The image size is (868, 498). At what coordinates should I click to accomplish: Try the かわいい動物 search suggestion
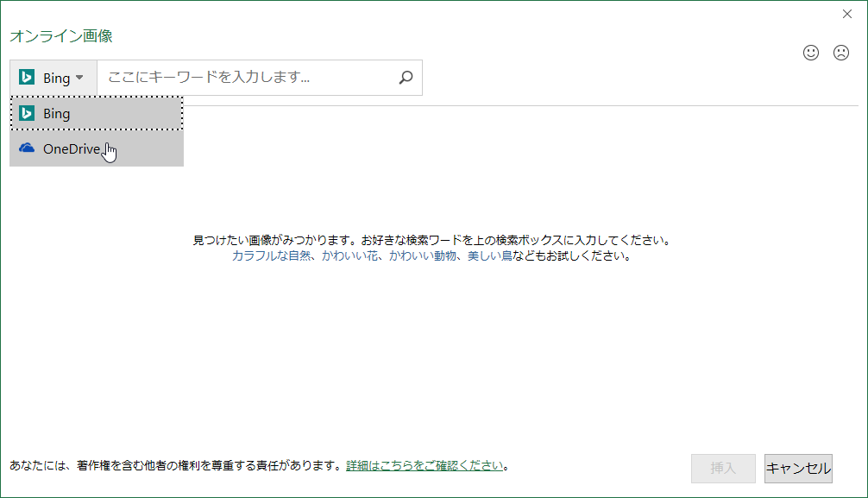pos(423,256)
